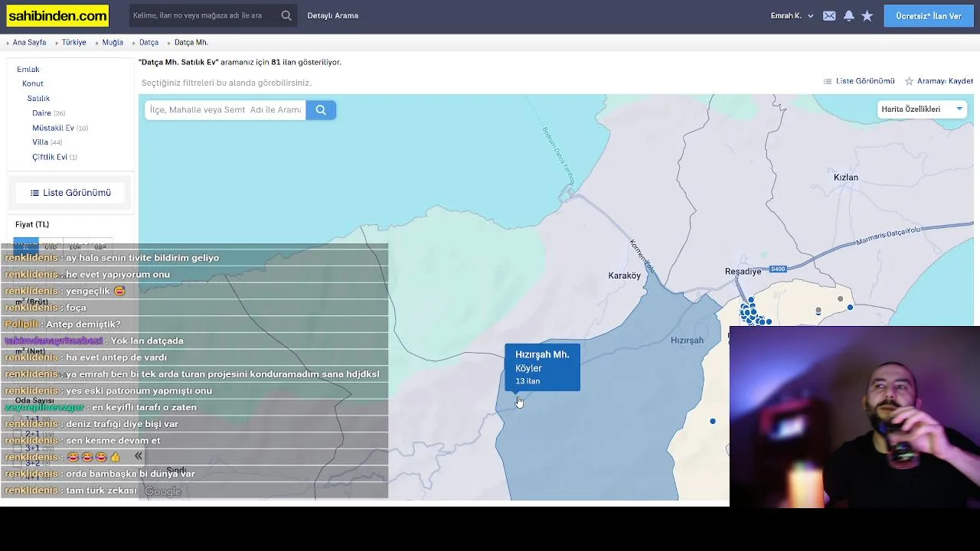Click the sahibinden.com logo
This screenshot has width=980, height=551.
(x=58, y=16)
